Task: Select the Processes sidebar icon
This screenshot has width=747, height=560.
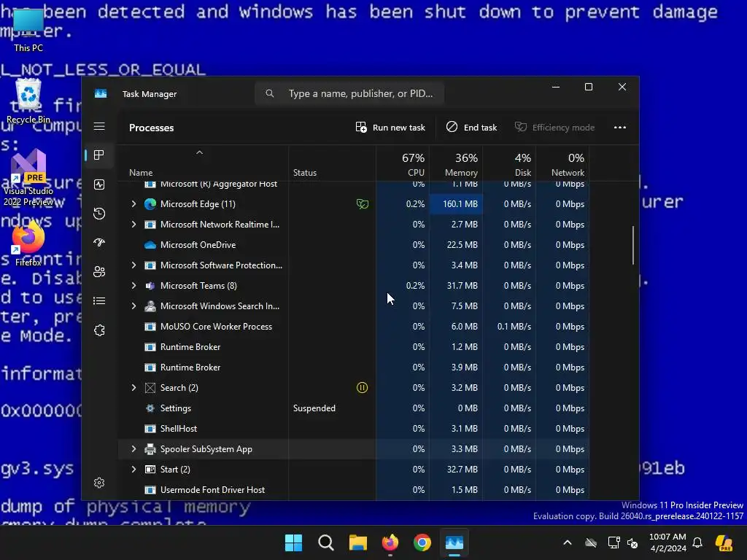Action: [x=99, y=155]
